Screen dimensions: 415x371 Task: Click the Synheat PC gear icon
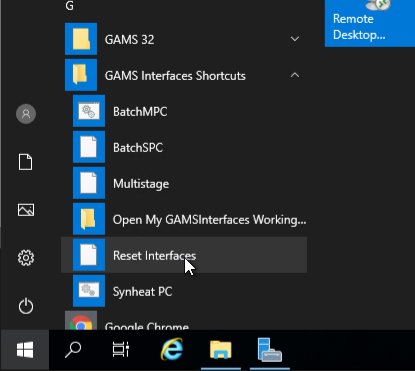pyautogui.click(x=89, y=291)
